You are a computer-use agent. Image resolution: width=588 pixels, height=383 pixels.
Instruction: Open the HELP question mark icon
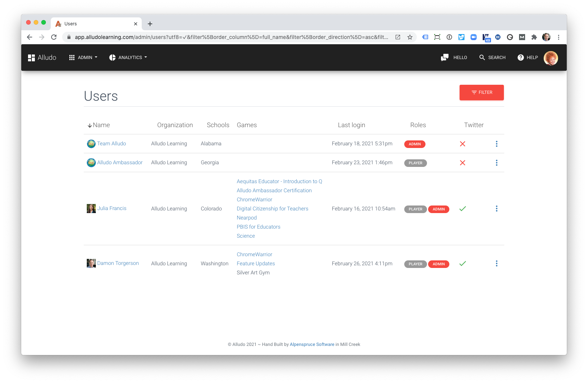coord(521,57)
